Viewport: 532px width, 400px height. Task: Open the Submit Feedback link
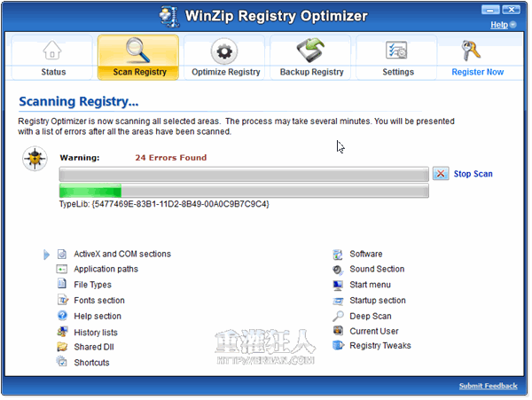(x=488, y=386)
